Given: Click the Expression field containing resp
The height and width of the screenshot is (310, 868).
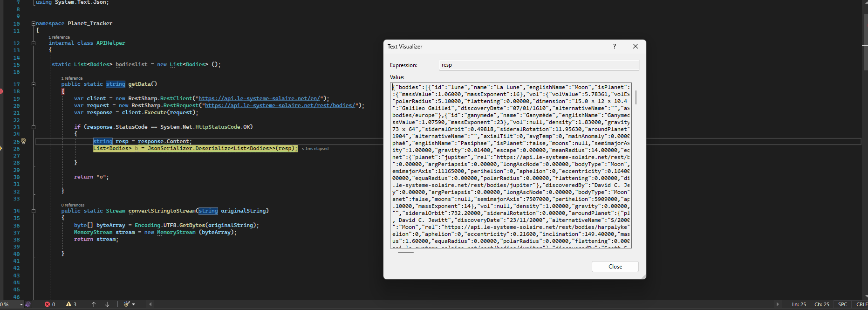Looking at the screenshot, I should coord(539,65).
